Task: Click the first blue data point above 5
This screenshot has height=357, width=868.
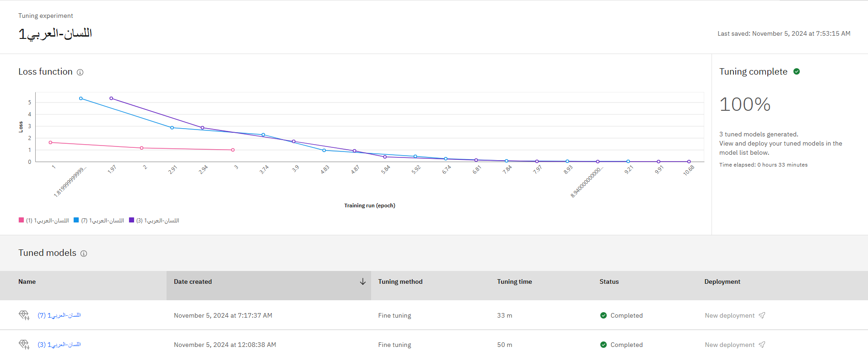Action: pos(81,98)
